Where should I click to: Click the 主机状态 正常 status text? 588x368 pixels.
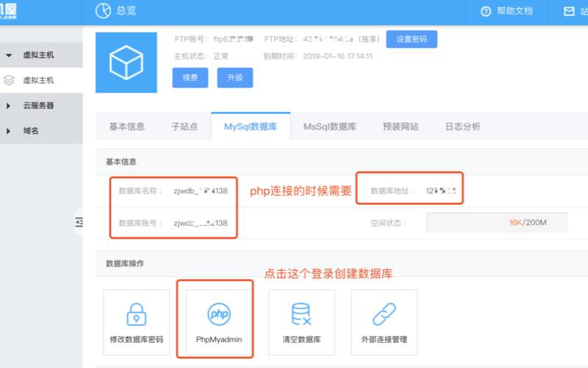(x=221, y=57)
